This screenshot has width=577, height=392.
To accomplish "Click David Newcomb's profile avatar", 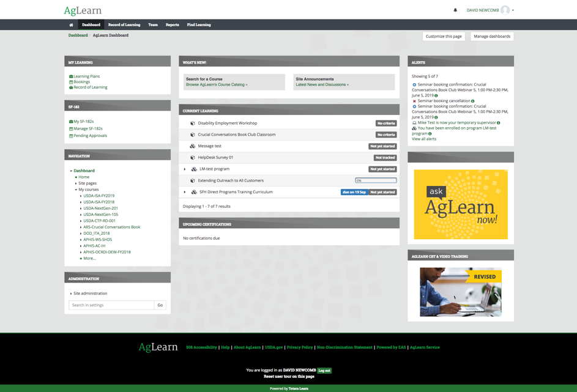I will click(x=505, y=10).
